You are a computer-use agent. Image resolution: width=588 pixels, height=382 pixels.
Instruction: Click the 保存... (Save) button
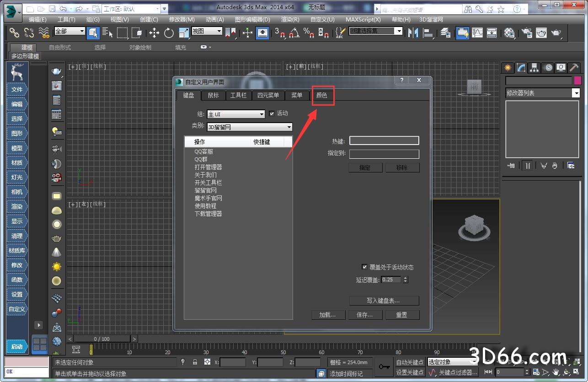click(x=364, y=315)
